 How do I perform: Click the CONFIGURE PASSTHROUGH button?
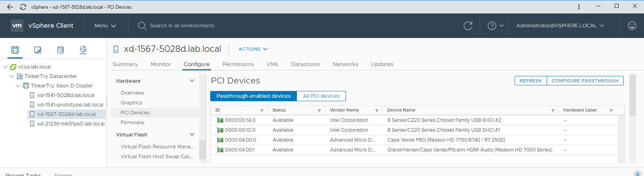pyautogui.click(x=585, y=81)
